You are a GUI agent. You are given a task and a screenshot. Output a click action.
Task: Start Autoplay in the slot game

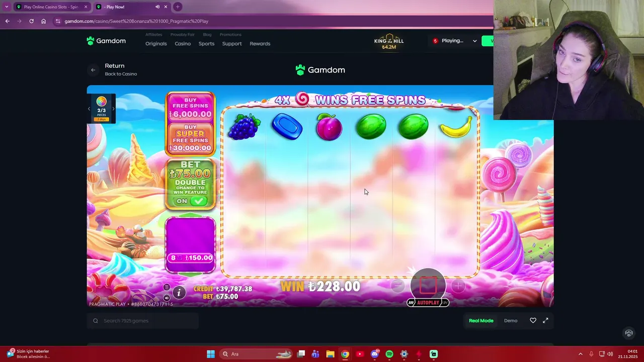(428, 303)
